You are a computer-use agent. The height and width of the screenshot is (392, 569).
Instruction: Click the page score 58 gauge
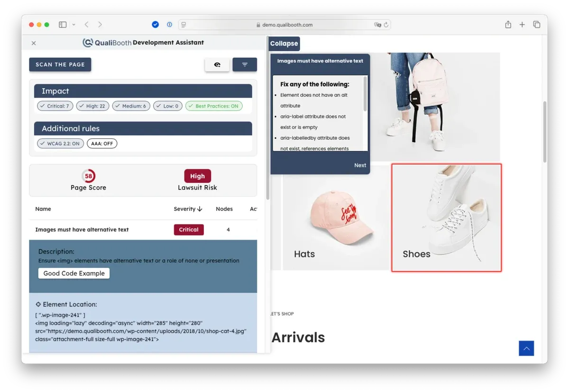click(88, 176)
